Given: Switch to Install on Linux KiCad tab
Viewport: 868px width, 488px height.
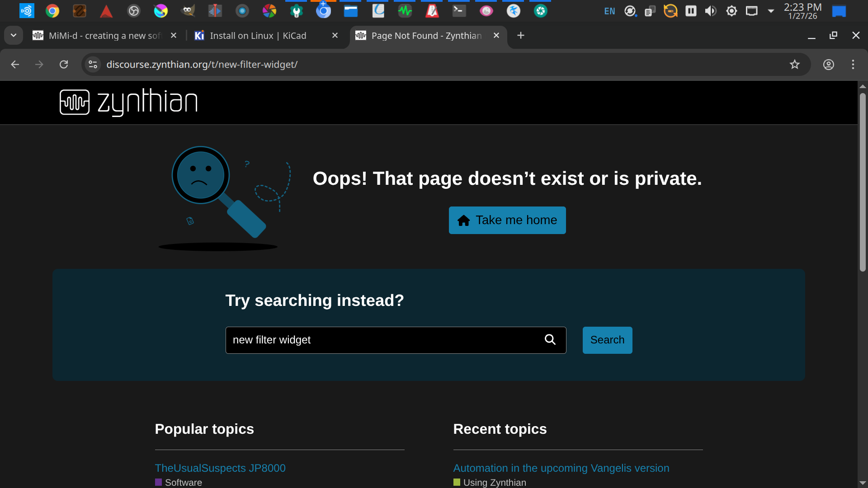Looking at the screenshot, I should tap(258, 36).
